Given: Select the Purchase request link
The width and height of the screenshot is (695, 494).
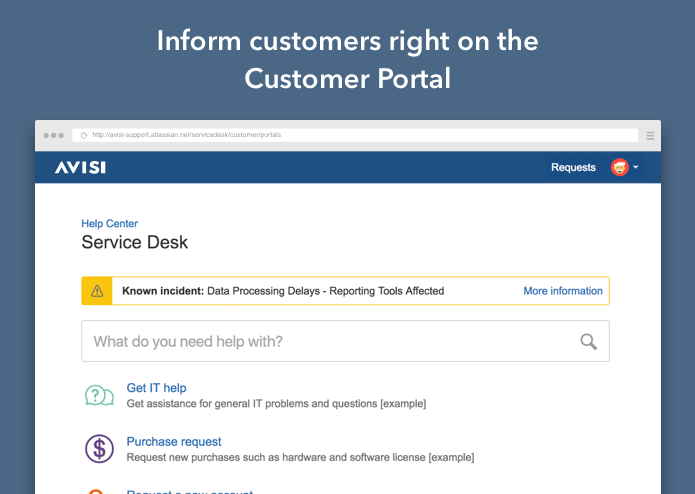Looking at the screenshot, I should click(x=174, y=442).
